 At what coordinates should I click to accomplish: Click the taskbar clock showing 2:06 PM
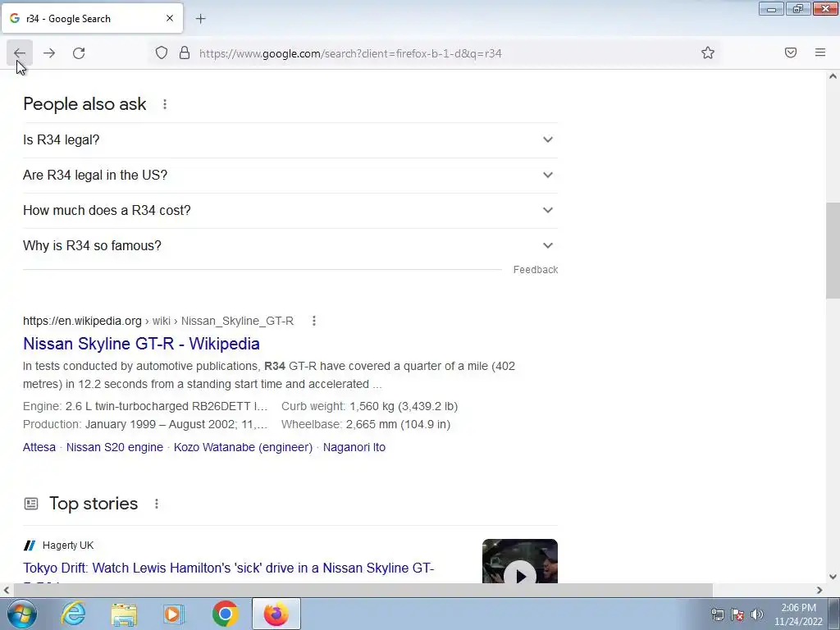click(798, 614)
